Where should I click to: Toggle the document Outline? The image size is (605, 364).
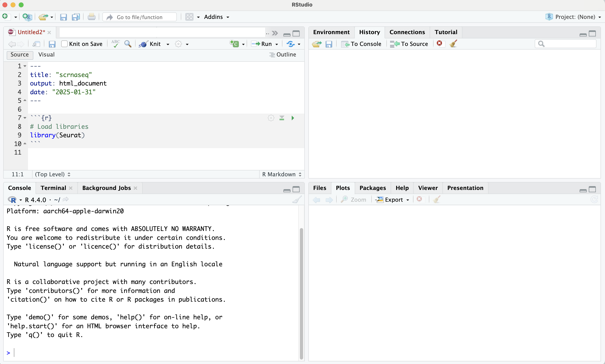[x=283, y=54]
